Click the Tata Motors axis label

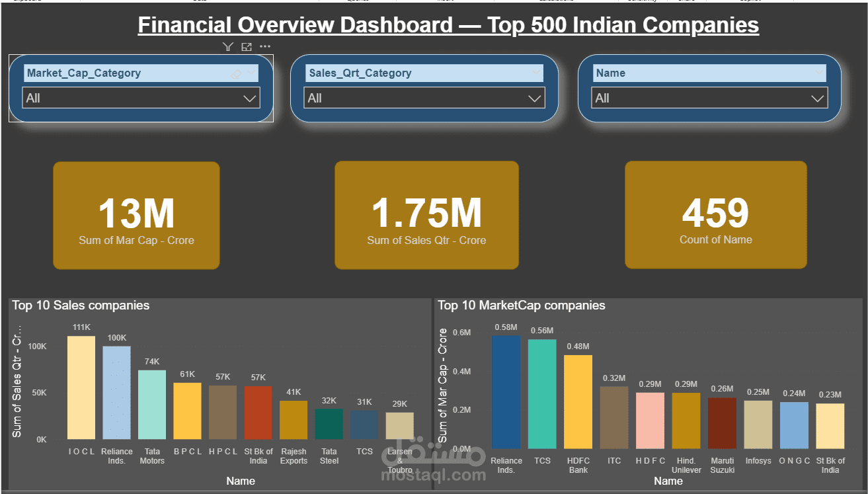coord(152,456)
